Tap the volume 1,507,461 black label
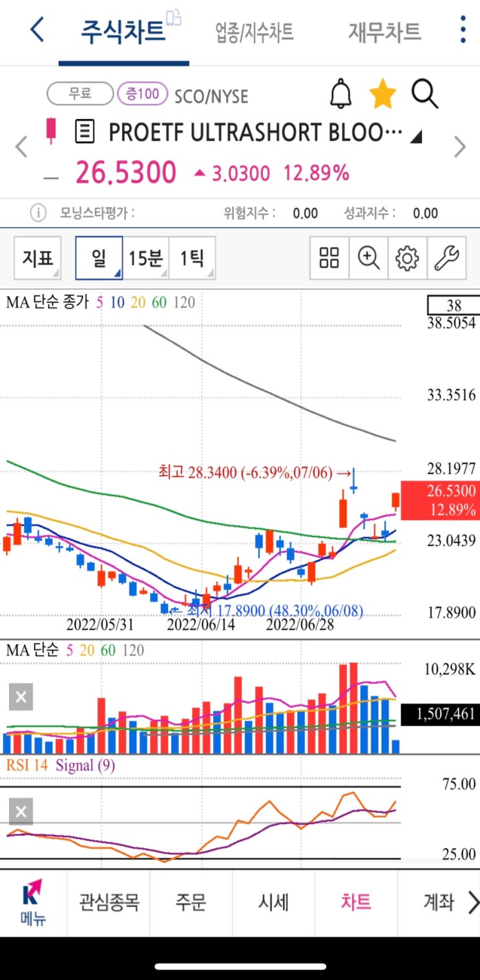The height and width of the screenshot is (980, 480). point(440,714)
